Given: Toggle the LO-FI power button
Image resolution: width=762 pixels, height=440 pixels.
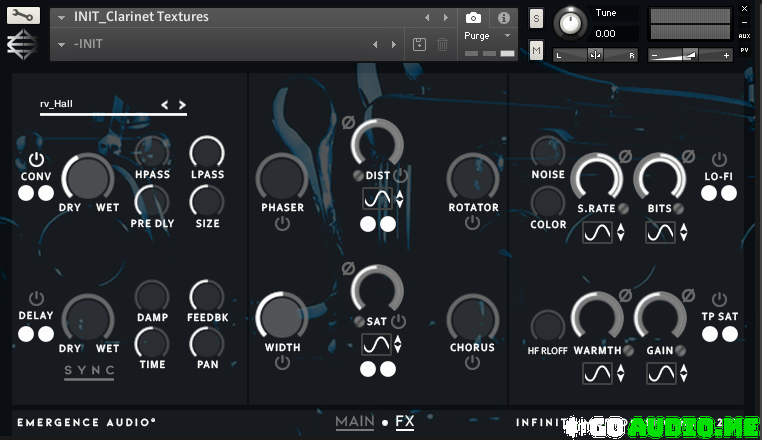Looking at the screenshot, I should 719,159.
